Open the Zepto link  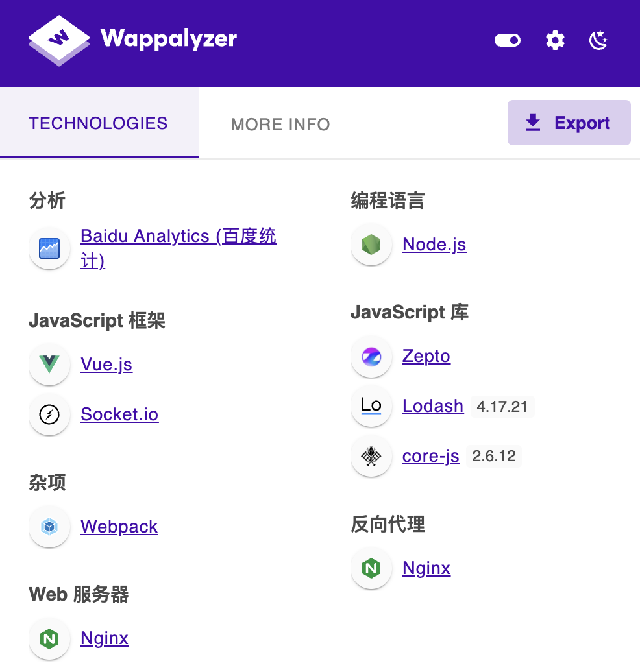[x=426, y=357]
